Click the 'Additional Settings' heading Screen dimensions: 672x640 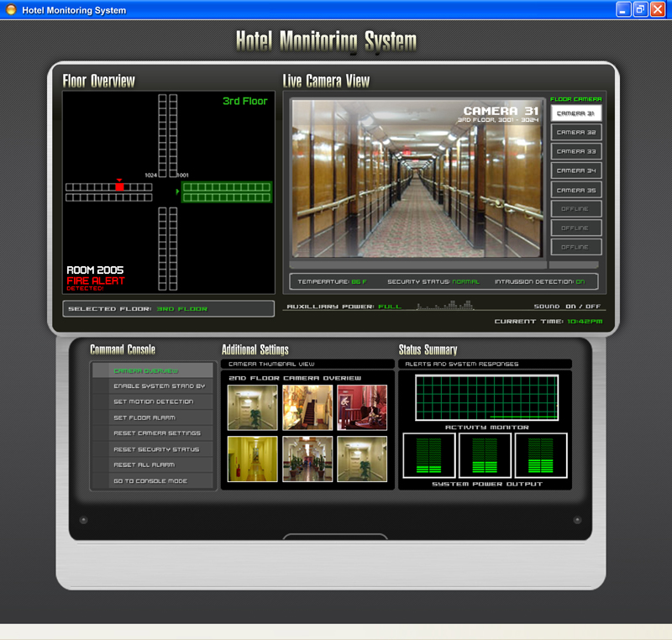coord(255,349)
